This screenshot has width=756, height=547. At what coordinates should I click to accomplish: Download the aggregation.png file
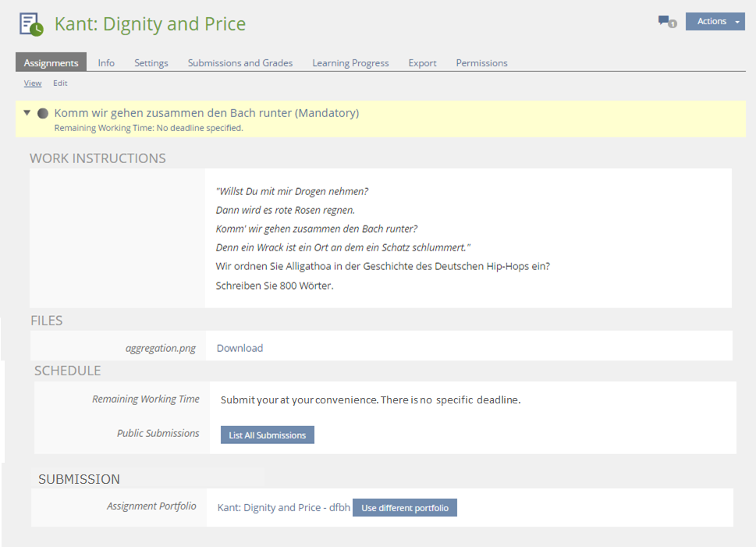(240, 348)
